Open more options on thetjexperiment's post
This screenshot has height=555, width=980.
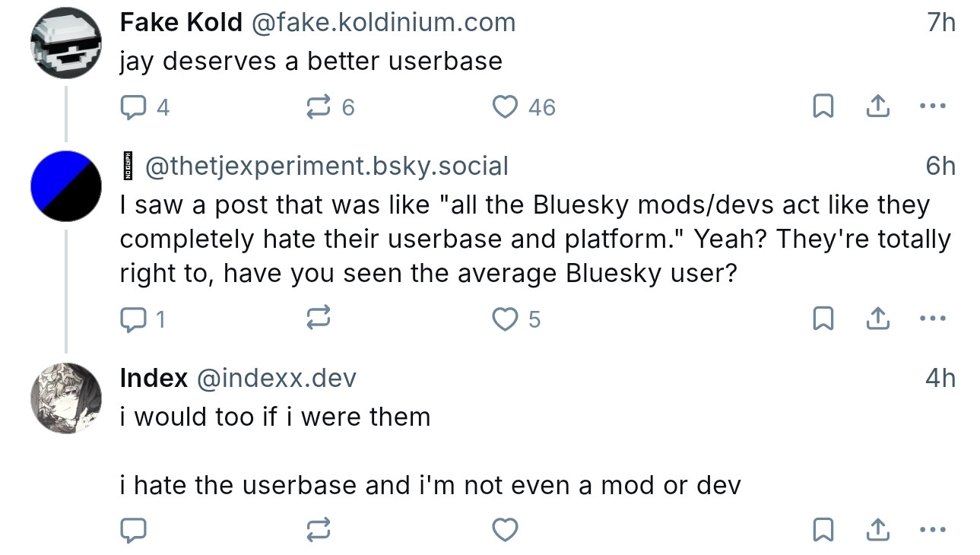pyautogui.click(x=932, y=319)
